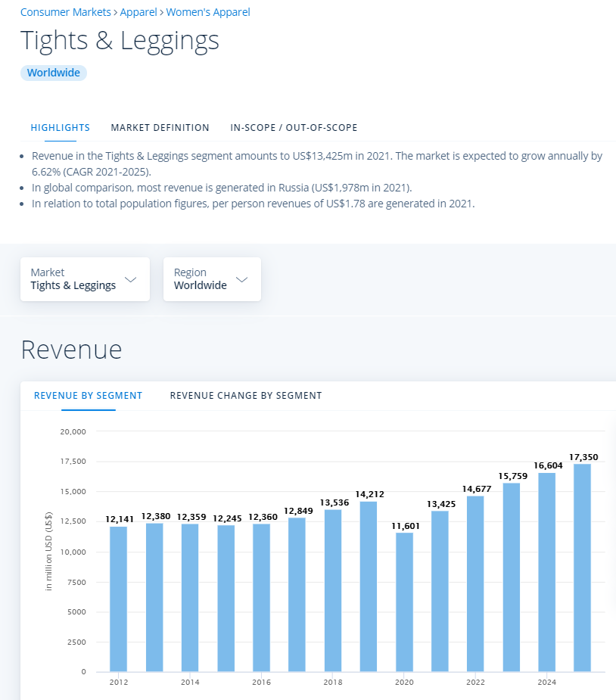The height and width of the screenshot is (700, 616).
Task: Select the tallest bar labeled 17,350
Action: coord(582,568)
